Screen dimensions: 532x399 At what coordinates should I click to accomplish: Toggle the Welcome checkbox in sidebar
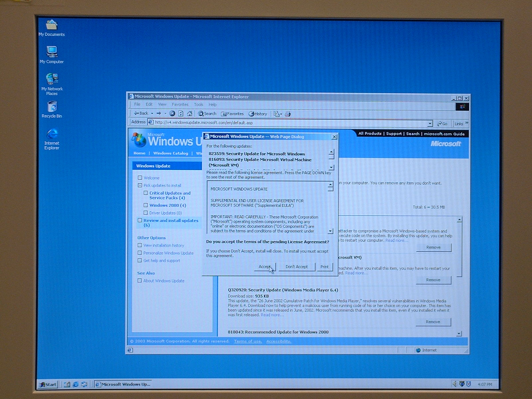click(x=140, y=178)
